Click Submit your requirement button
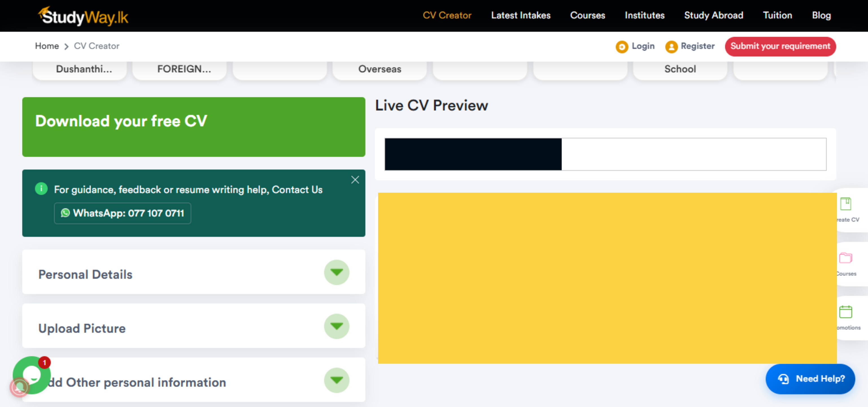 click(780, 47)
